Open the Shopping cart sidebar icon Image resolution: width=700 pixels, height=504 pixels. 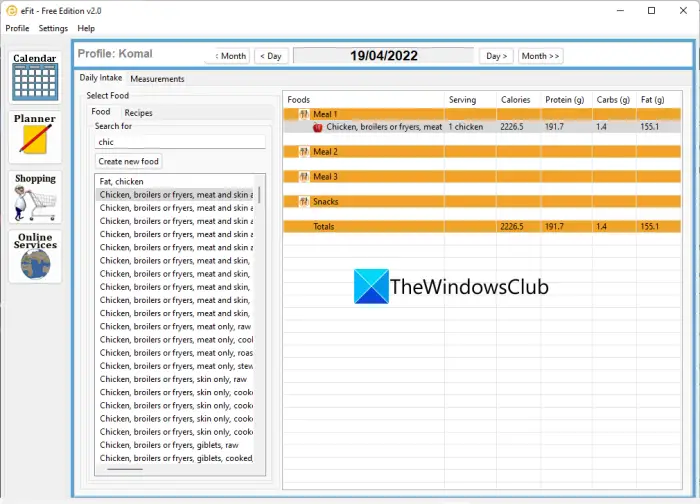pos(35,197)
